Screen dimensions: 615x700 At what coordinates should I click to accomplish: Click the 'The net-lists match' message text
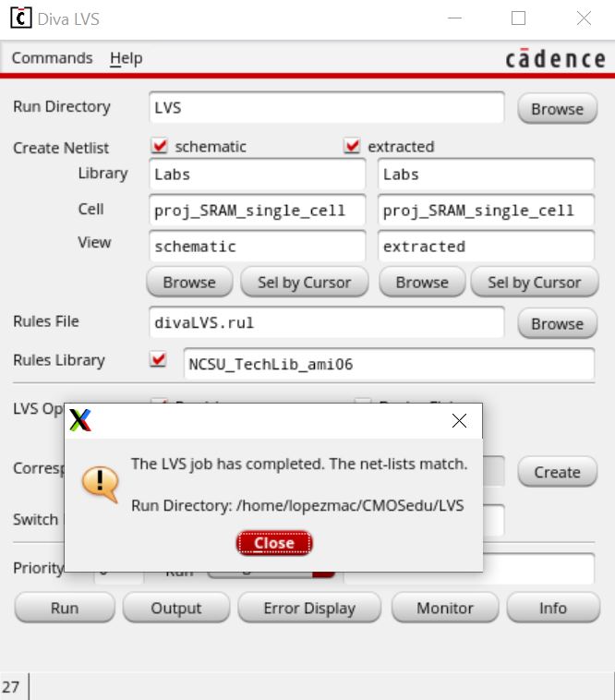coord(398,464)
